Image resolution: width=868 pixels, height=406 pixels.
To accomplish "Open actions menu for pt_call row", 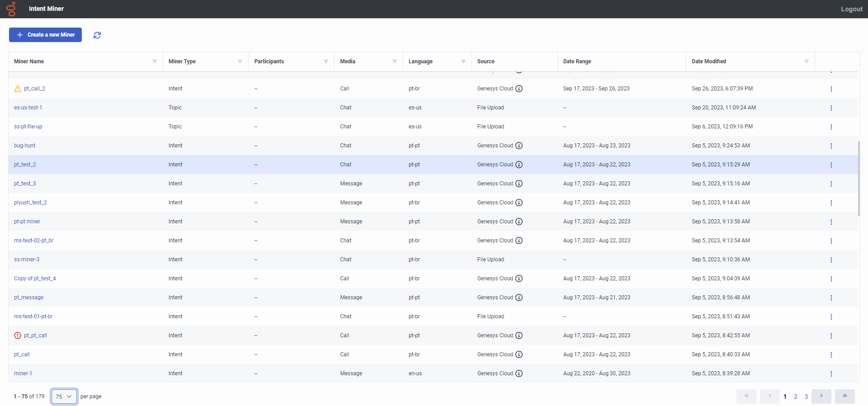I will [831, 355].
